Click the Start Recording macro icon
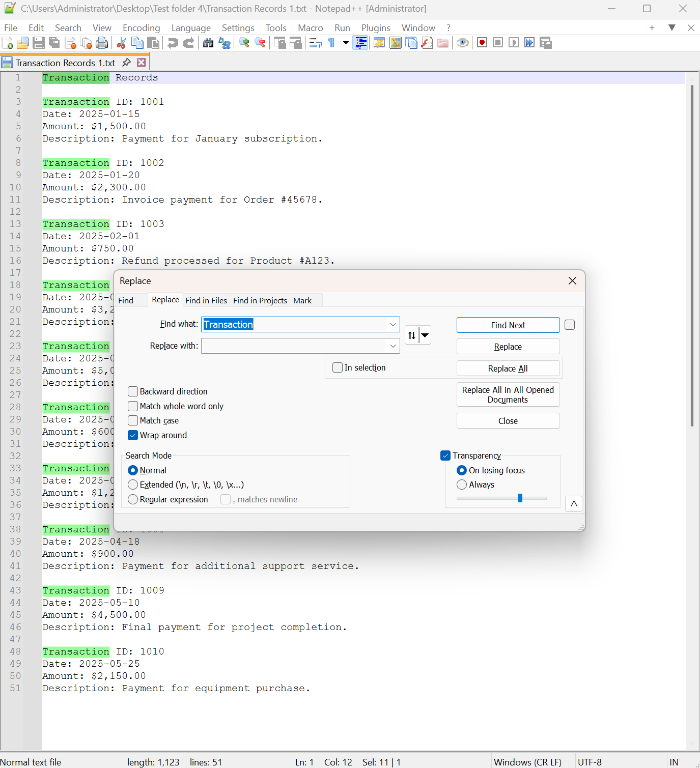700x768 pixels. pyautogui.click(x=482, y=43)
